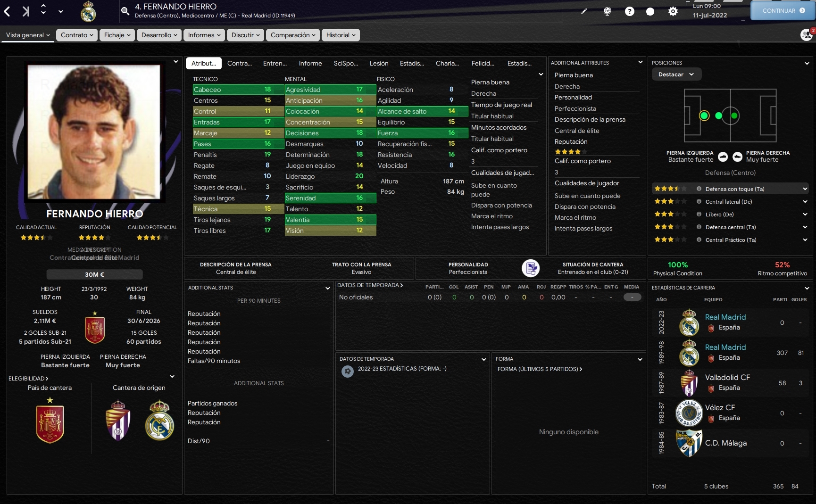
Task: Expand the Defensa con toque (Ta) role row
Action: click(805, 189)
